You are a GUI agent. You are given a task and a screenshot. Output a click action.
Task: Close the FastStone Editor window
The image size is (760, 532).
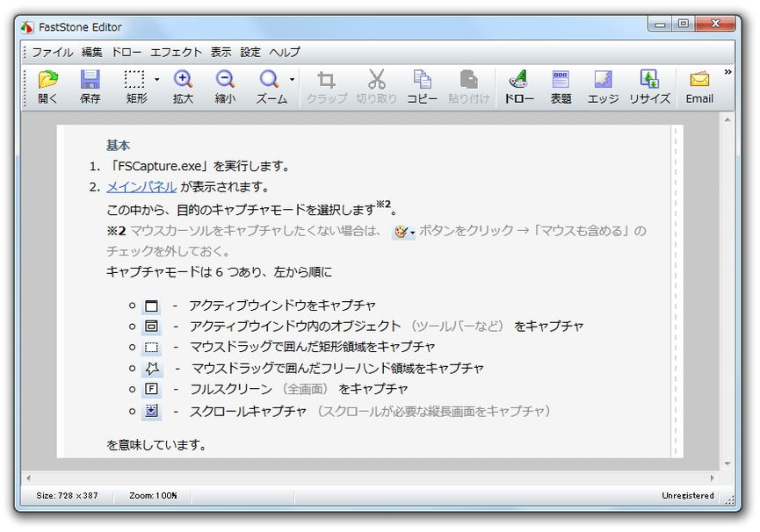(715, 24)
